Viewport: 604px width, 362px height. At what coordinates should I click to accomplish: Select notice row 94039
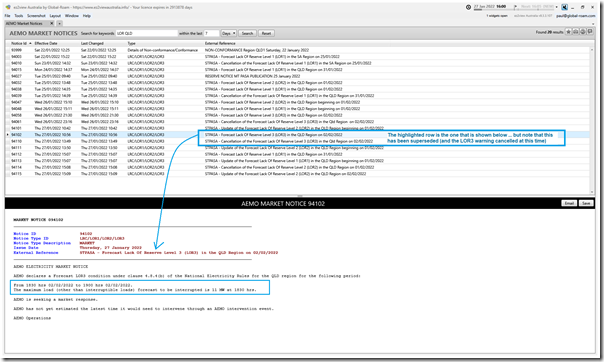coord(297,96)
